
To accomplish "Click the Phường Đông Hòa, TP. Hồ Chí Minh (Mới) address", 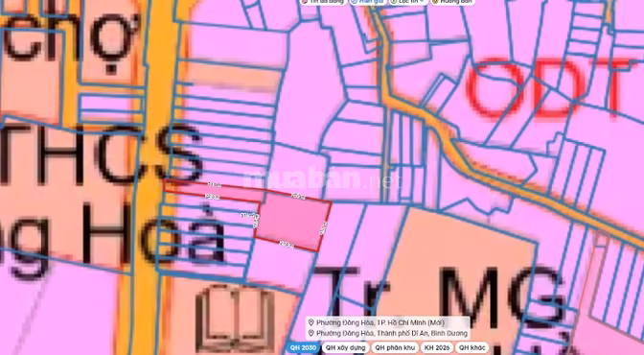I will coord(380,322).
